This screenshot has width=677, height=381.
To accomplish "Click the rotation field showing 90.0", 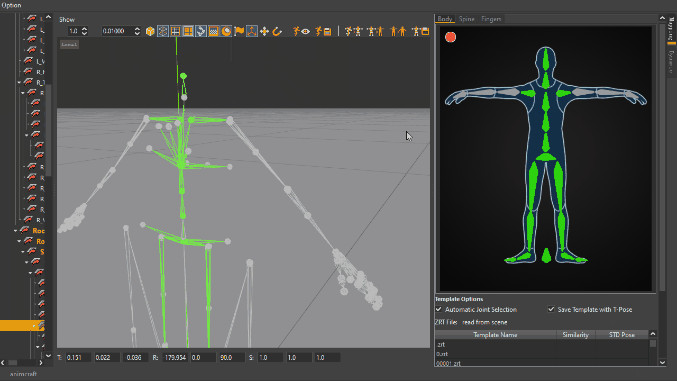I will [231, 358].
